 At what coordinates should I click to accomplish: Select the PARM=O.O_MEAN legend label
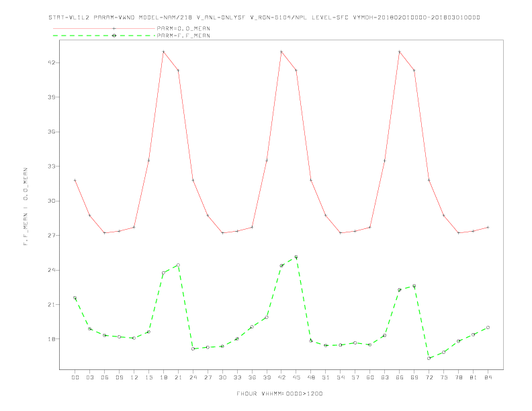click(x=183, y=28)
